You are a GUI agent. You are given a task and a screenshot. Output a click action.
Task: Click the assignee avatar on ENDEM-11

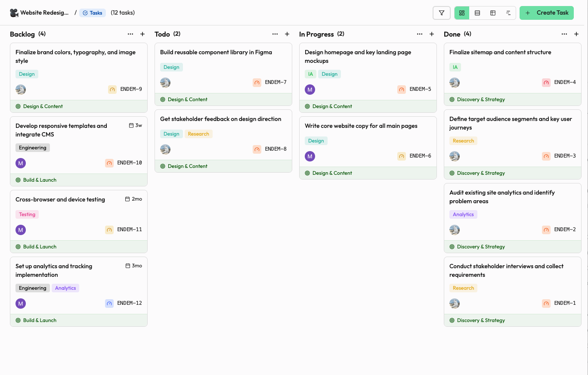pos(20,229)
